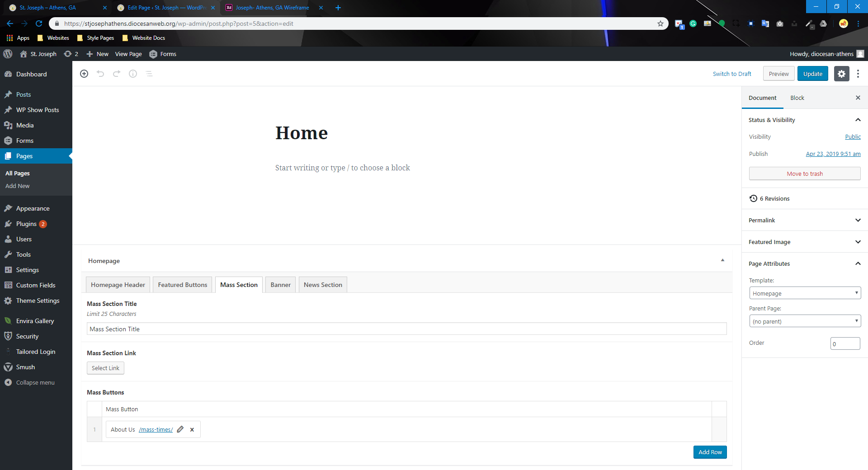Click the Mass Section Title input field
This screenshot has height=470, width=868.
406,329
